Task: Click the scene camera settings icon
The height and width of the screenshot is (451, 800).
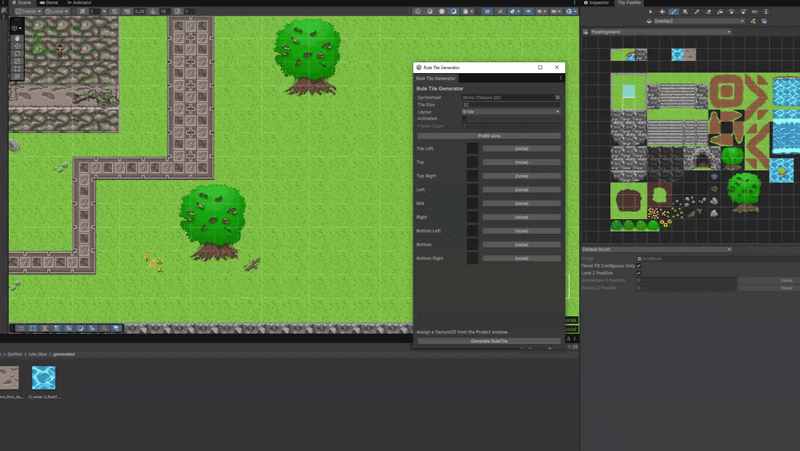Action: point(554,11)
